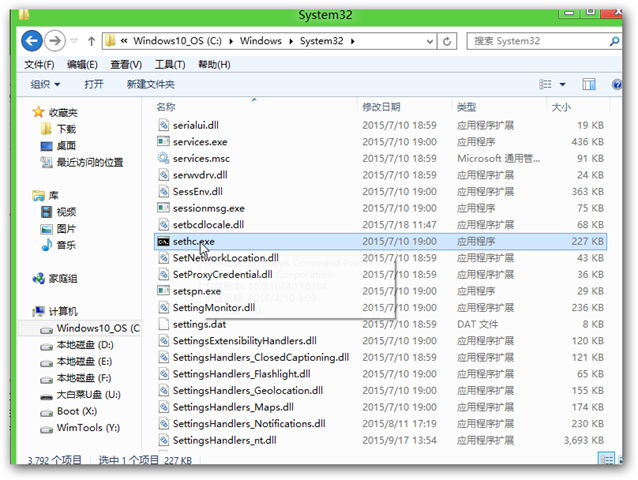Open the 查看(V) menu
This screenshot has height=480, width=638.
click(x=126, y=65)
